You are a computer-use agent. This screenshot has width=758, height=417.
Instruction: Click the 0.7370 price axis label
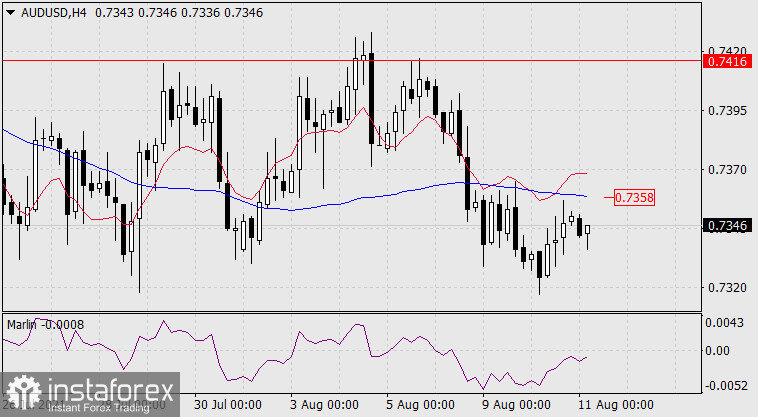coord(723,170)
